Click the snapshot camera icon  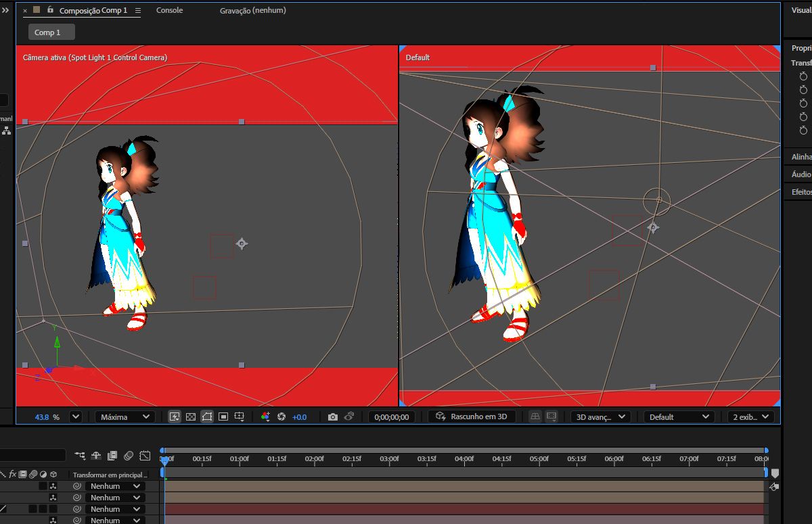(x=332, y=417)
